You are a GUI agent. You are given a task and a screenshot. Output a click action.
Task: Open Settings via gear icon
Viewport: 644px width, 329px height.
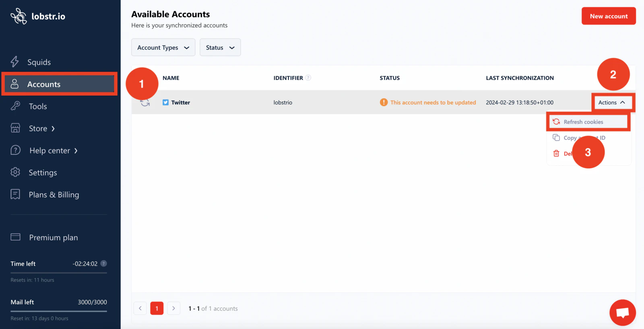tap(15, 172)
